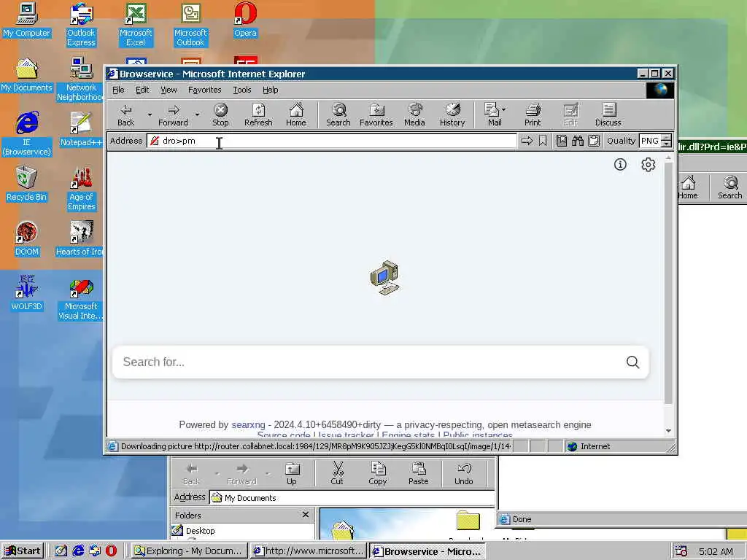The width and height of the screenshot is (747, 560).
Task: Select the Notepad++ desktop icon
Action: [x=81, y=130]
